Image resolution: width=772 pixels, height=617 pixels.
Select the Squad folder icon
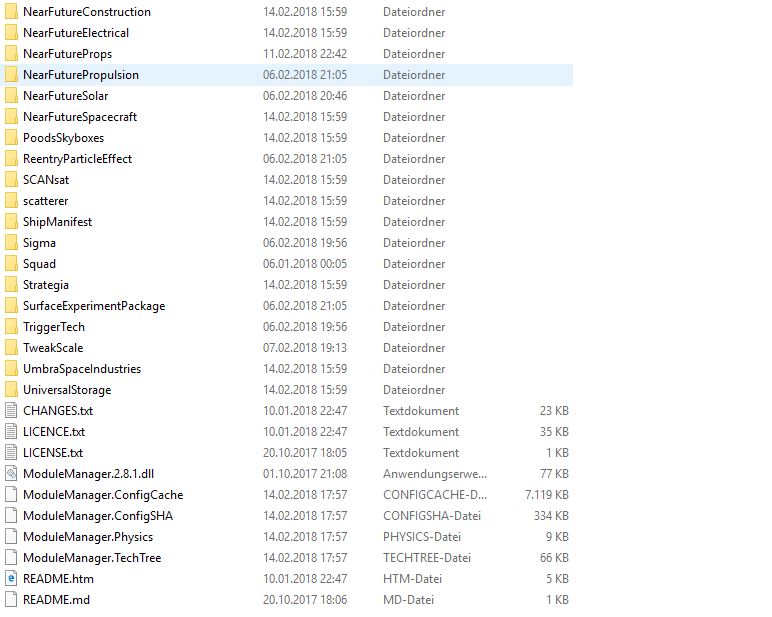10,264
